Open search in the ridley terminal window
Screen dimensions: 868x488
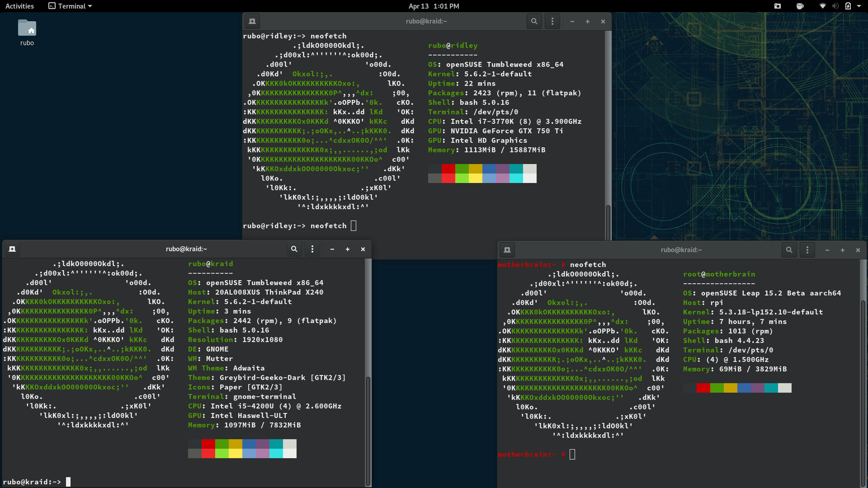point(534,21)
